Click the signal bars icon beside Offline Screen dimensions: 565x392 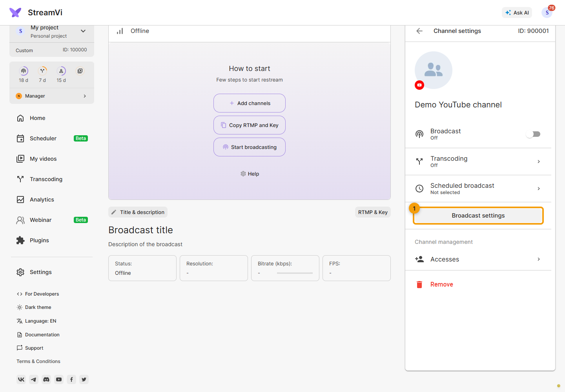pos(120,31)
